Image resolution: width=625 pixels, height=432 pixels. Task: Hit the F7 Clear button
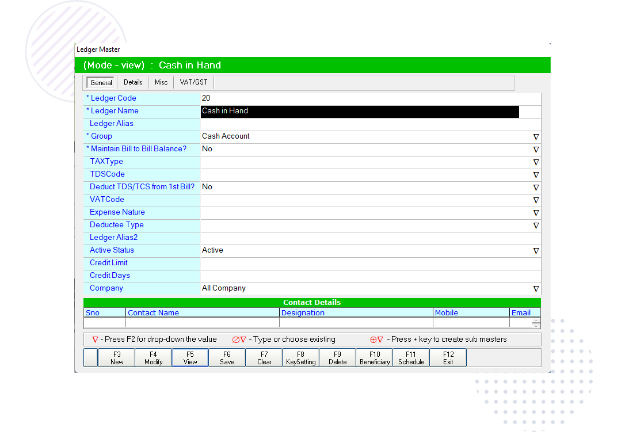(x=264, y=357)
